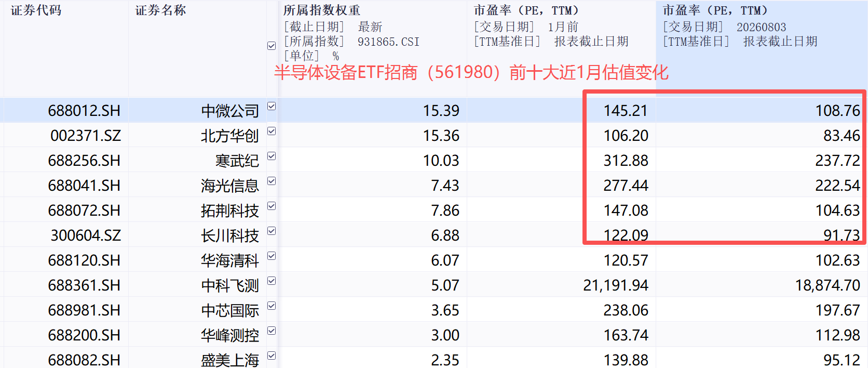Click the weight value 10.03
The height and width of the screenshot is (368, 868).
coord(441,161)
